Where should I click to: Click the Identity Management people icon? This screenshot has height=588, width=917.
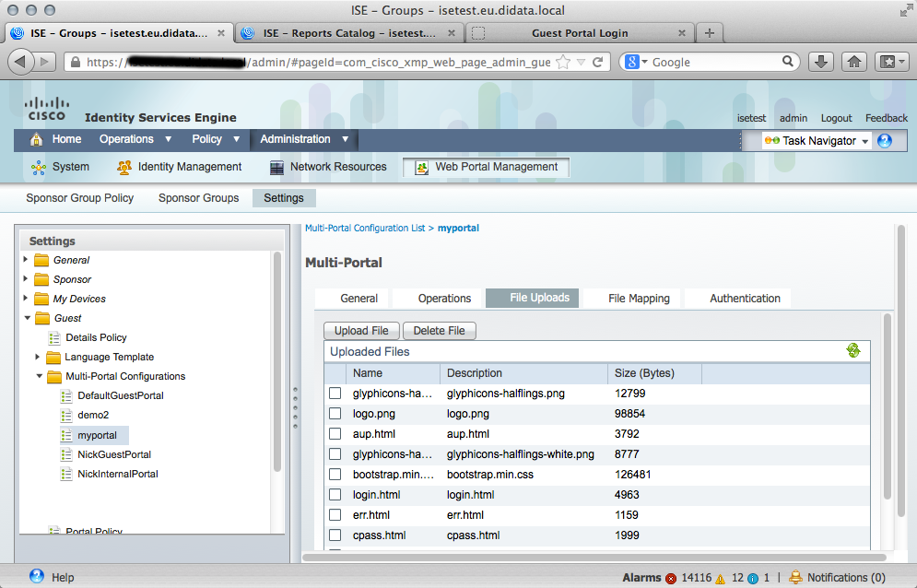(x=124, y=168)
